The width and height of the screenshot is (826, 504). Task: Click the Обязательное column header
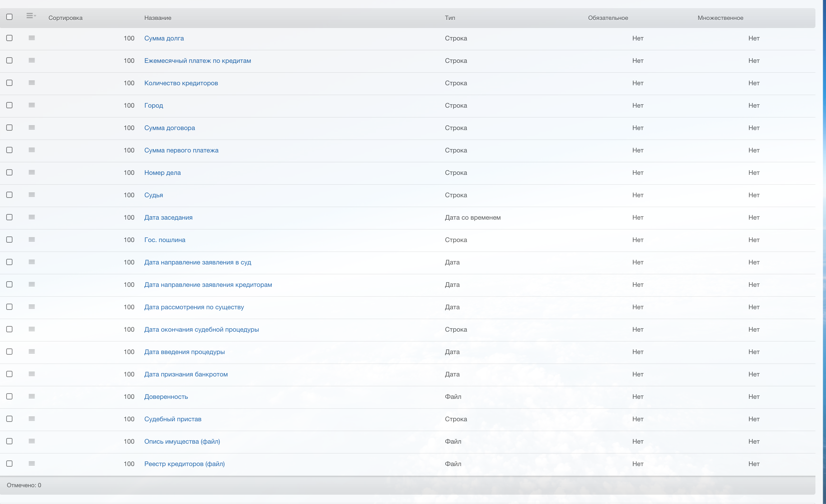coord(608,18)
